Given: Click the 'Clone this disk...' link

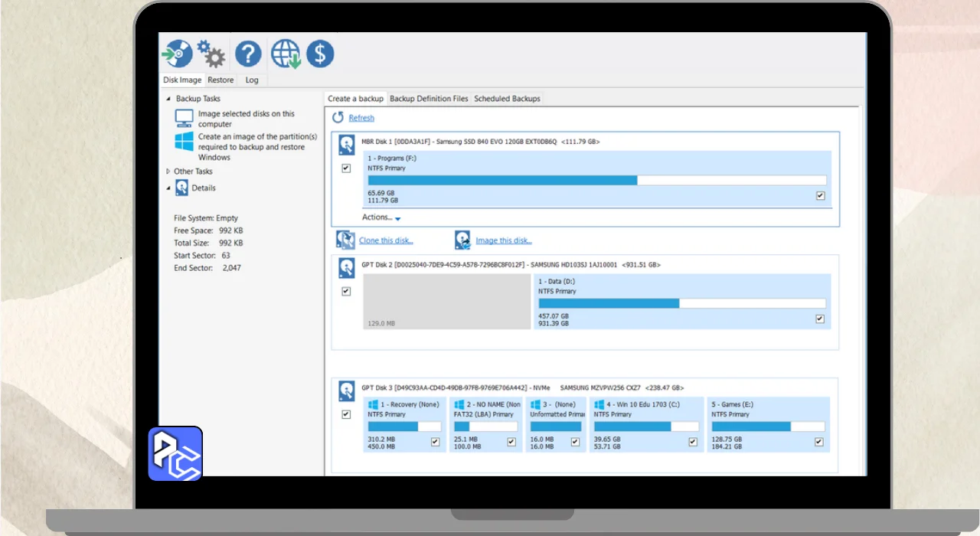Looking at the screenshot, I should (x=386, y=240).
